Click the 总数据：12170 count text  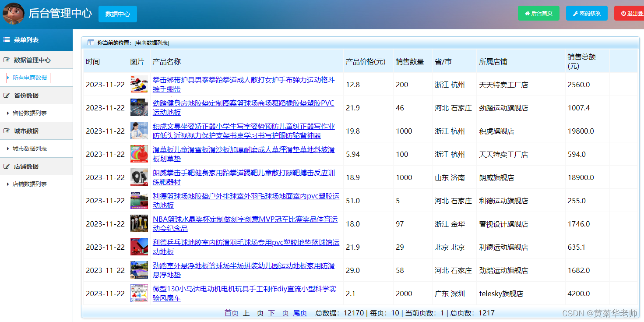click(340, 313)
